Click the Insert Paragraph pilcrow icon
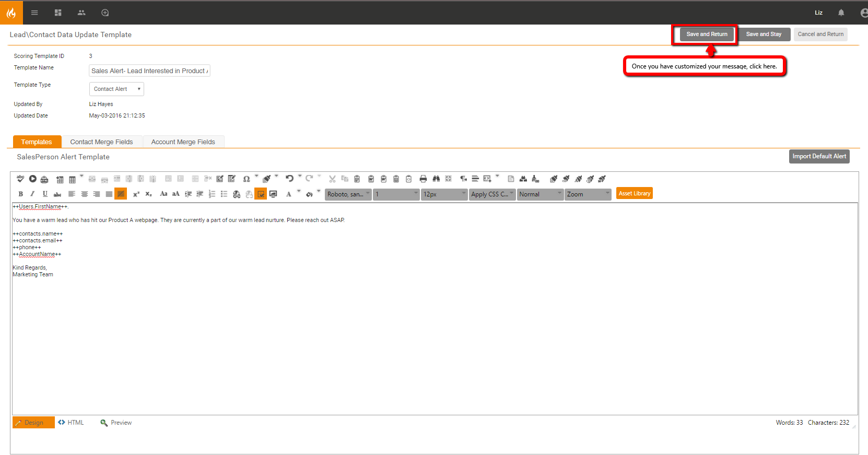Image resolution: width=868 pixels, height=455 pixels. coord(463,179)
